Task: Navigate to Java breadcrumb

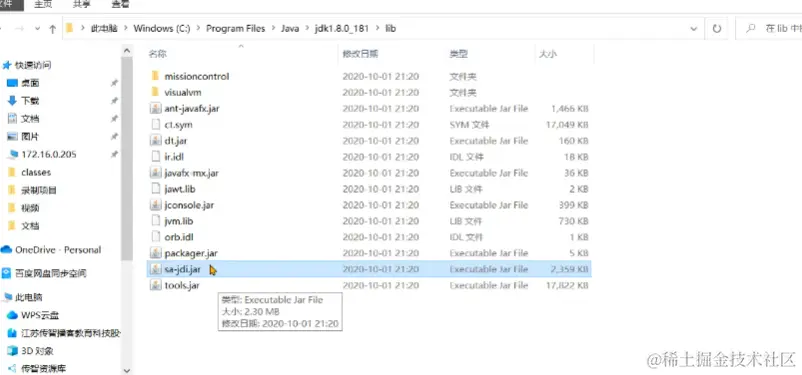Action: [x=290, y=29]
